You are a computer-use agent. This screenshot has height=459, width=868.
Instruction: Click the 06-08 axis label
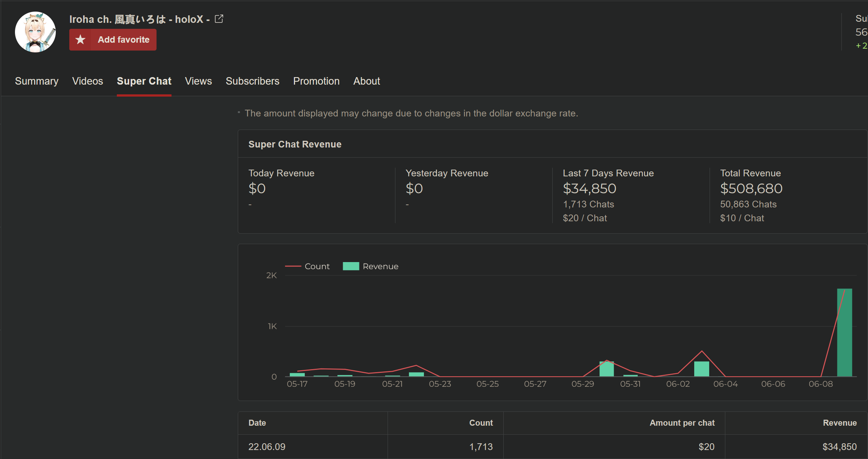click(820, 384)
